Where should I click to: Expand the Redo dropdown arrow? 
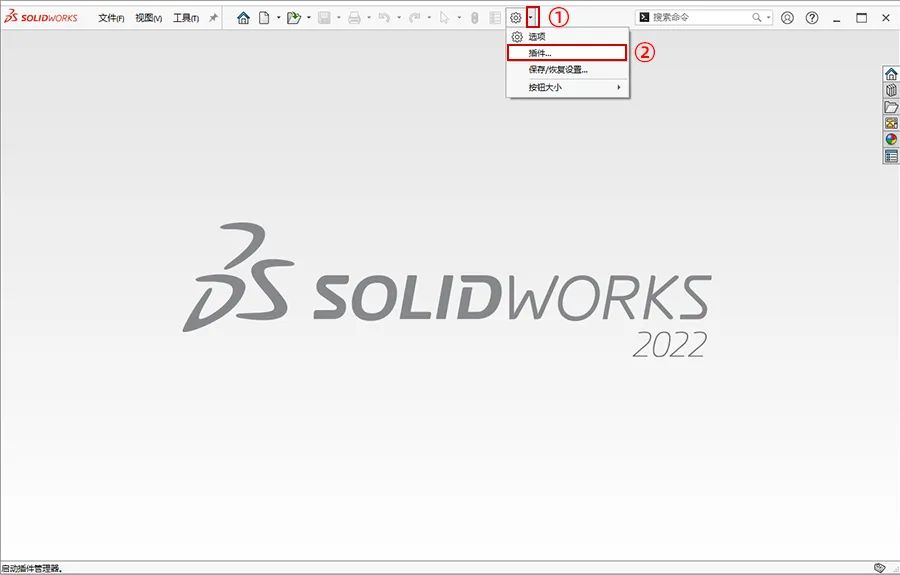point(429,18)
